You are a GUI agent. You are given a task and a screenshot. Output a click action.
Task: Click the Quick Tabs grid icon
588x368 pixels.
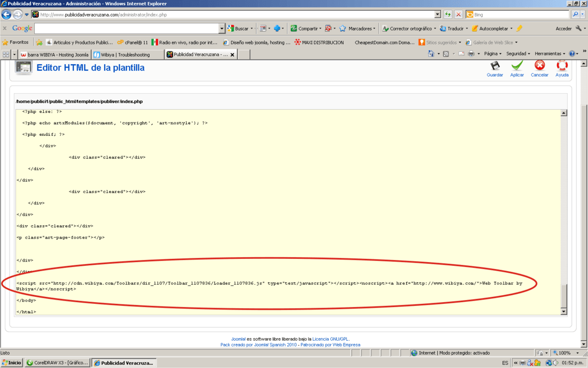[x=6, y=55]
